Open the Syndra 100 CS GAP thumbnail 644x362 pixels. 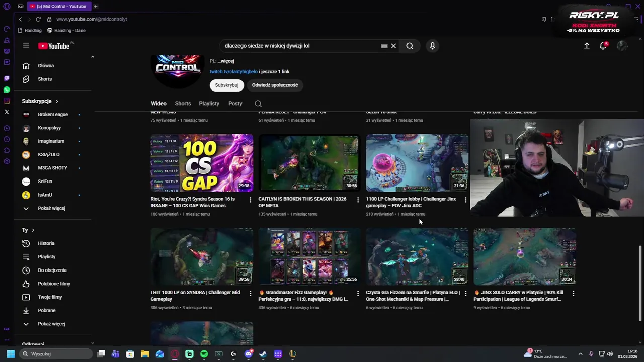(202, 163)
